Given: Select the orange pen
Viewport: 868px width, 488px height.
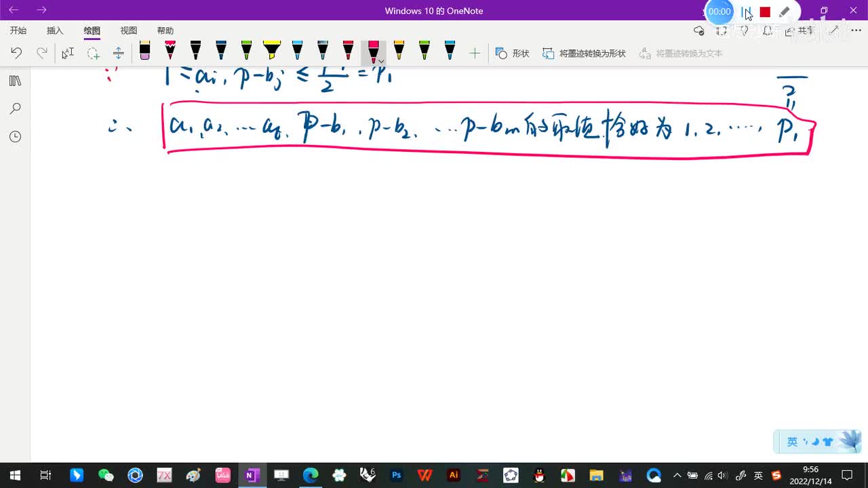Looking at the screenshot, I should tap(399, 51).
